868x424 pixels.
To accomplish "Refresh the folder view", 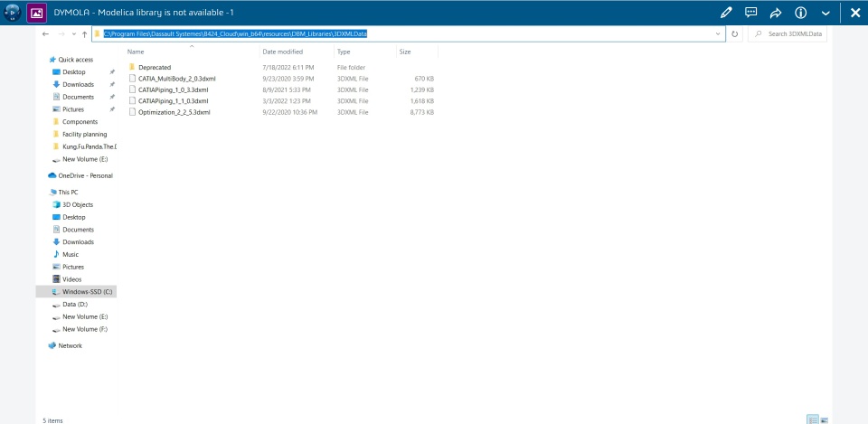I will (734, 33).
